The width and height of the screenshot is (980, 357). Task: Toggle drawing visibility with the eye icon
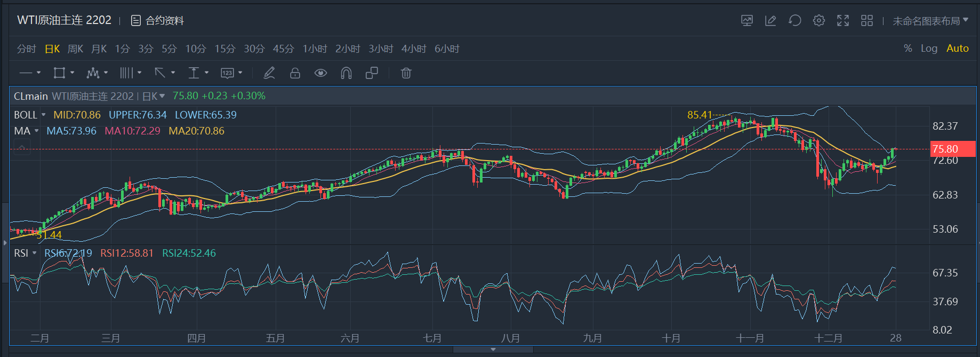click(320, 73)
